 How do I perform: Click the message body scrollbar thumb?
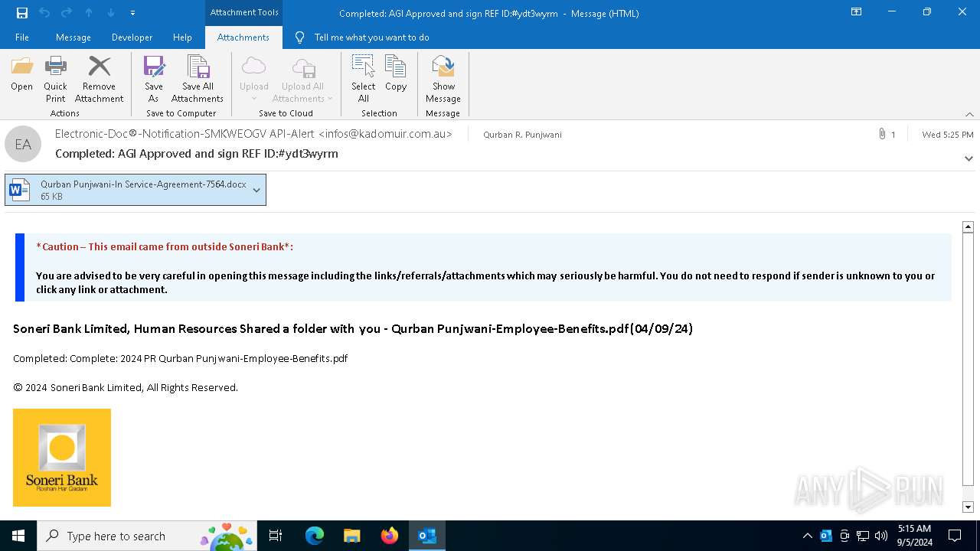pyautogui.click(x=968, y=360)
